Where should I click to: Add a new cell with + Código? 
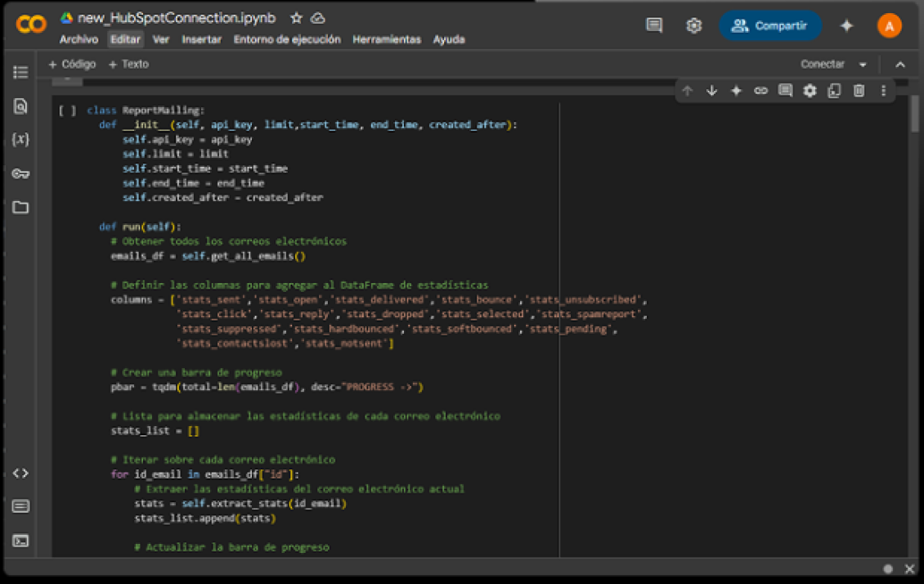tap(72, 64)
